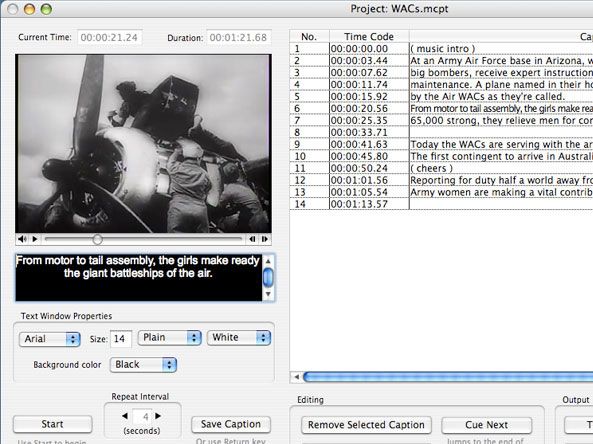The image size is (593, 444).
Task: Click the Duration field
Action: tap(239, 37)
